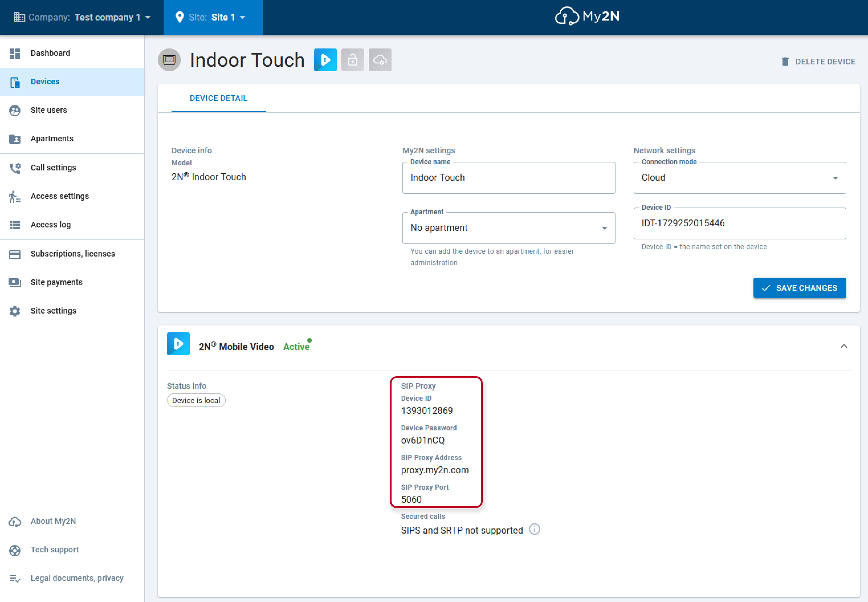Open Subscriptions, licenses page
Image resolution: width=868 pixels, height=602 pixels.
click(x=72, y=254)
